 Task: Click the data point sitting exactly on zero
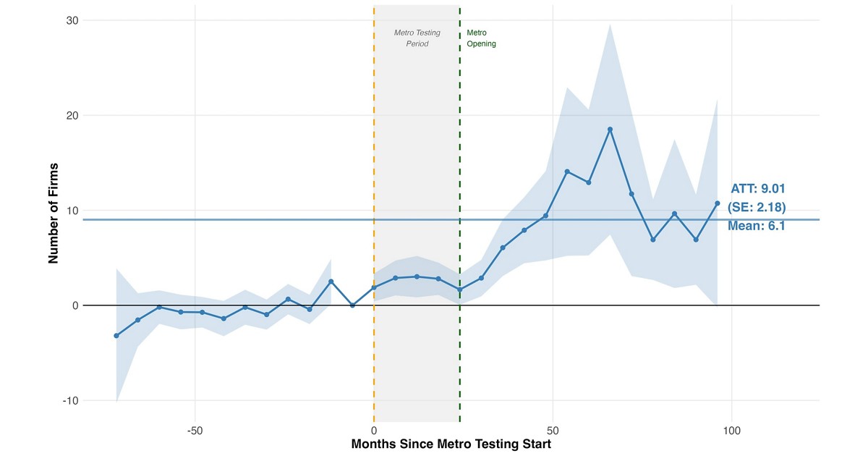pos(352,305)
